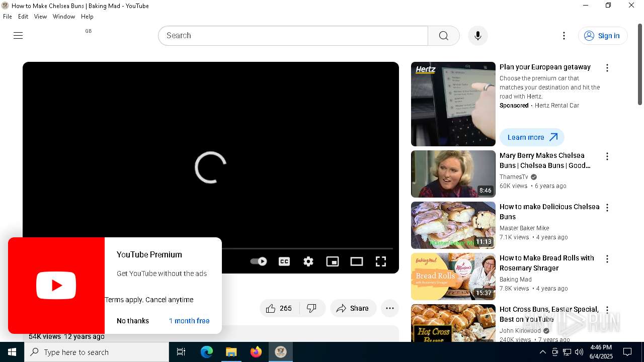Start voice search with the microphone icon
This screenshot has width=644, height=362.
pos(478,36)
